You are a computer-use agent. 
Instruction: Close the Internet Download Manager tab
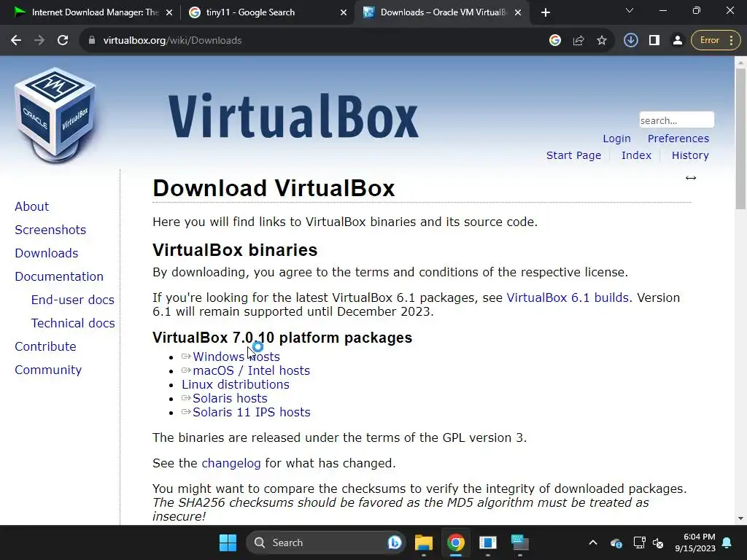coord(169,13)
